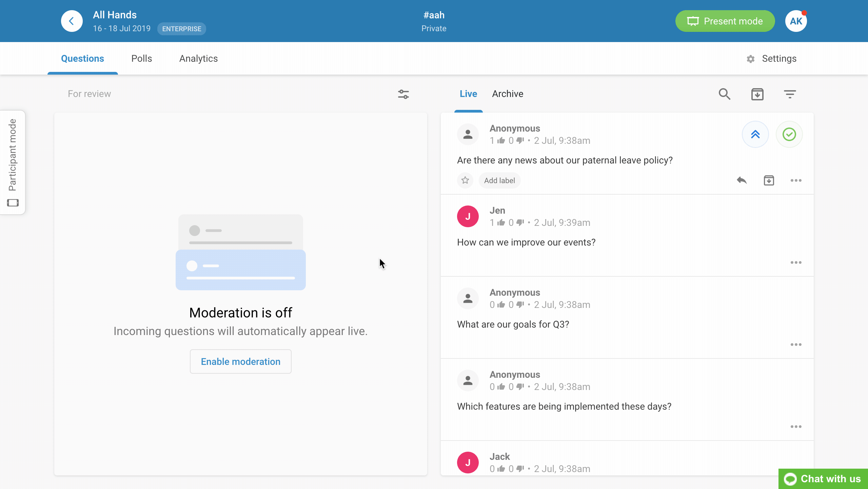The width and height of the screenshot is (868, 489).
Task: Click the Settings gear icon
Action: pos(751,59)
